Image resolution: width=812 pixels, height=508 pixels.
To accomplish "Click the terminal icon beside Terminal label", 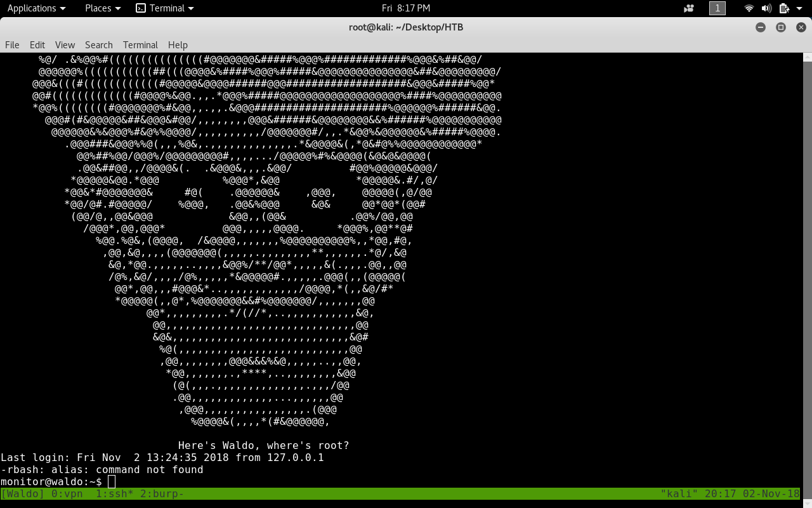I will point(141,8).
